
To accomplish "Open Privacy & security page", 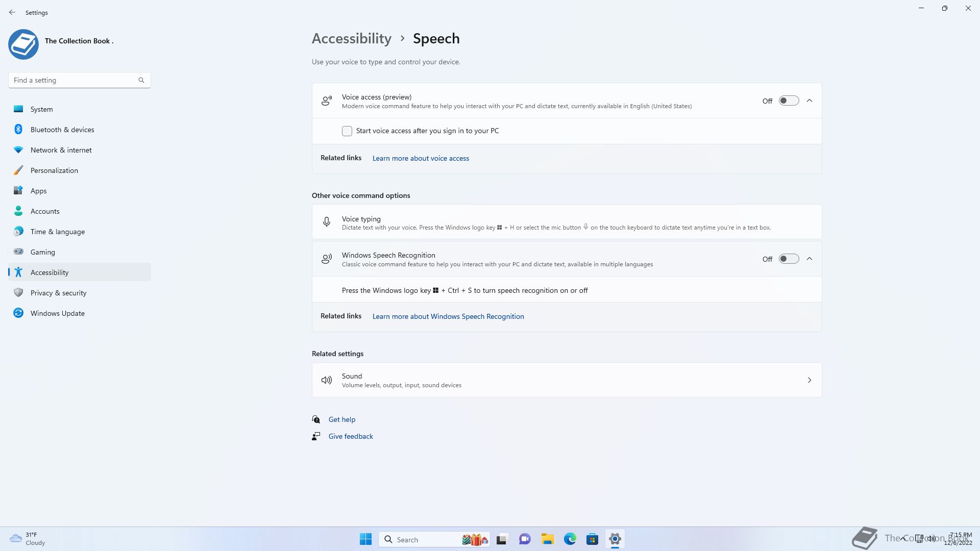I will (x=80, y=292).
